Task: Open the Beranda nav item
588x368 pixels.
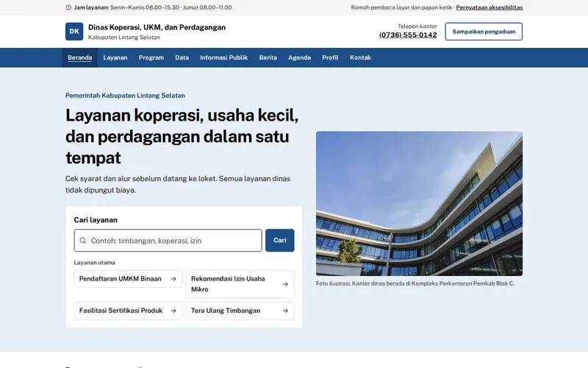Action: (x=80, y=58)
